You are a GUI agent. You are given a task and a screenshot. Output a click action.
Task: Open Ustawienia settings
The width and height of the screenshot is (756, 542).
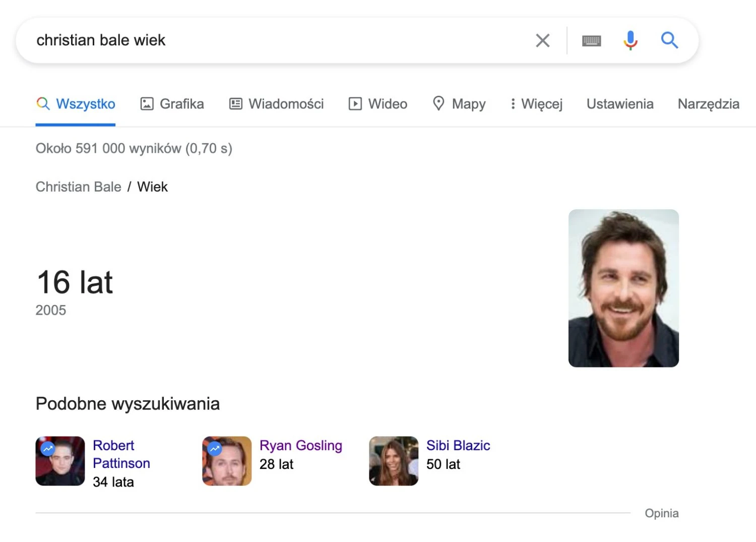[620, 104]
